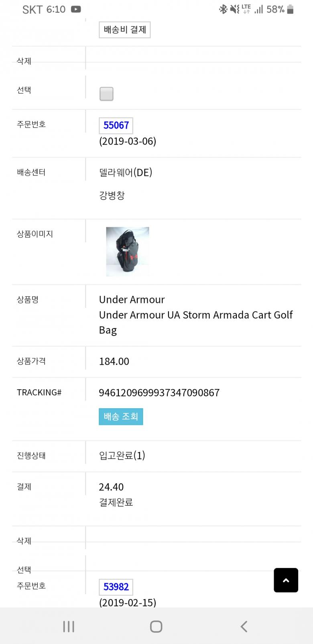
Task: Tap the 델라웨어(DE) shipping center text
Action: [x=126, y=172]
